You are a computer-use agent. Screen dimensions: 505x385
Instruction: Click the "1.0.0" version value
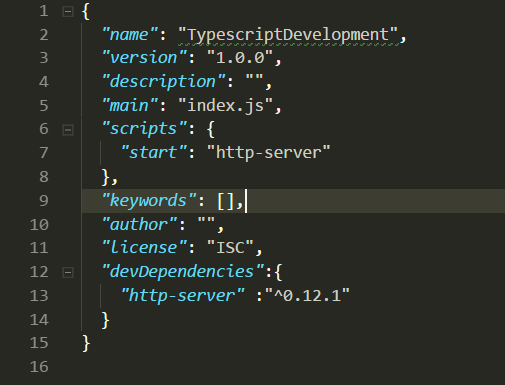[x=240, y=58]
